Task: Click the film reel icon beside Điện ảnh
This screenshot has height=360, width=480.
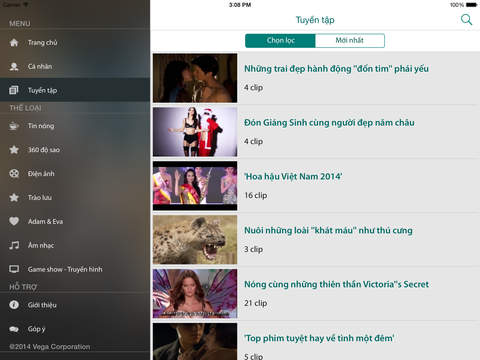Action: pyautogui.click(x=14, y=173)
